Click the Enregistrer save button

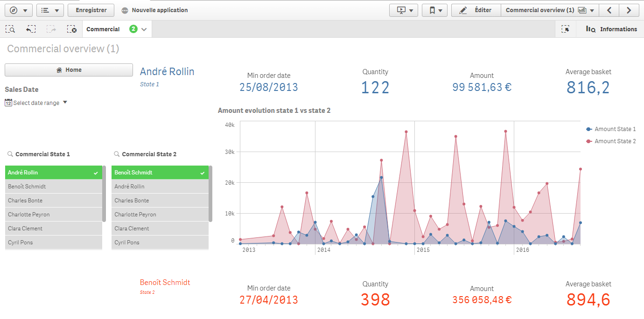point(91,10)
